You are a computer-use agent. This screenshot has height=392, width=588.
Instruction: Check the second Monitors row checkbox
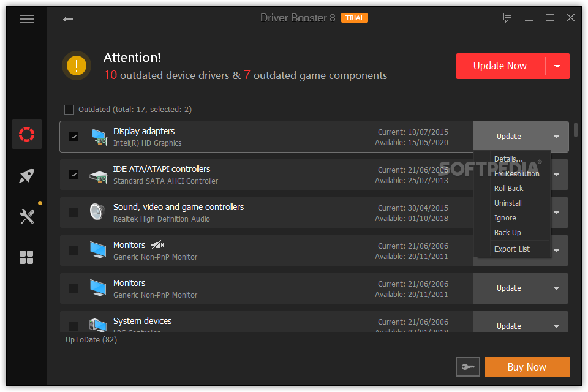[73, 288]
